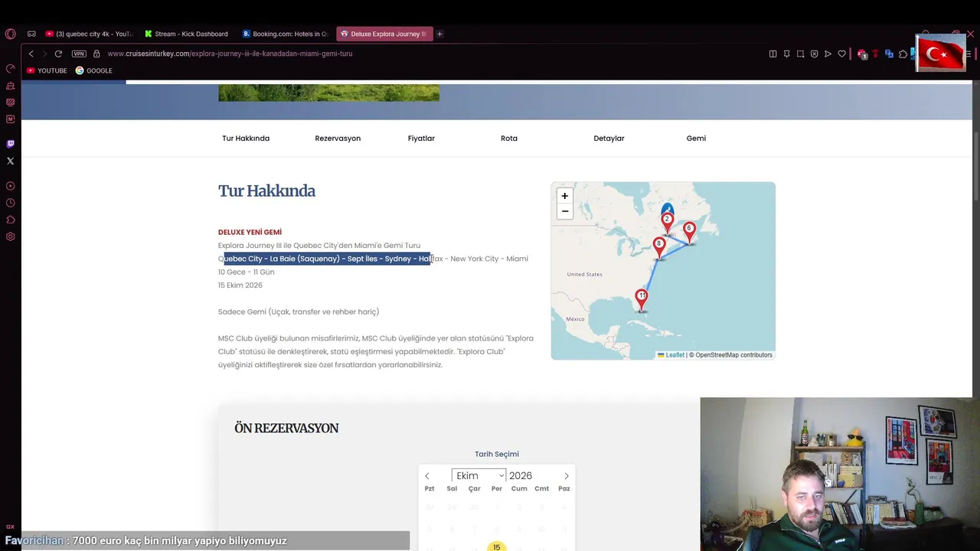Screen dimensions: 980x551
Task: Open the extensions puzzle icon in toolbar
Action: click(903, 54)
